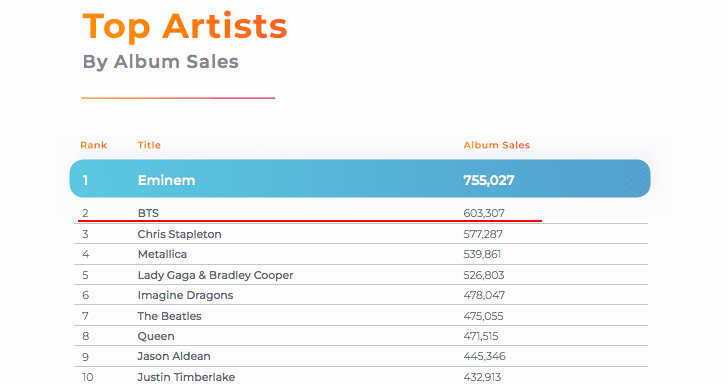Select the 603,307 sales value
728x384 pixels.
[484, 213]
